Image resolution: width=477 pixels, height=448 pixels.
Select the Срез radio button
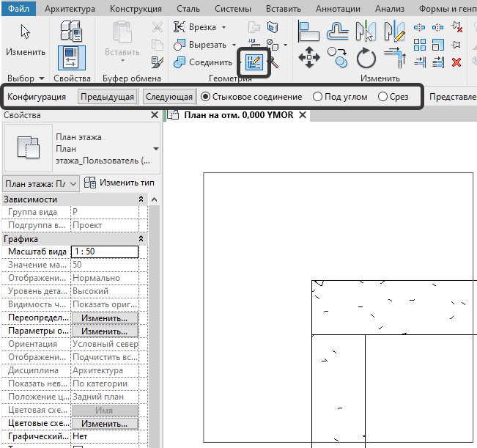coord(382,97)
